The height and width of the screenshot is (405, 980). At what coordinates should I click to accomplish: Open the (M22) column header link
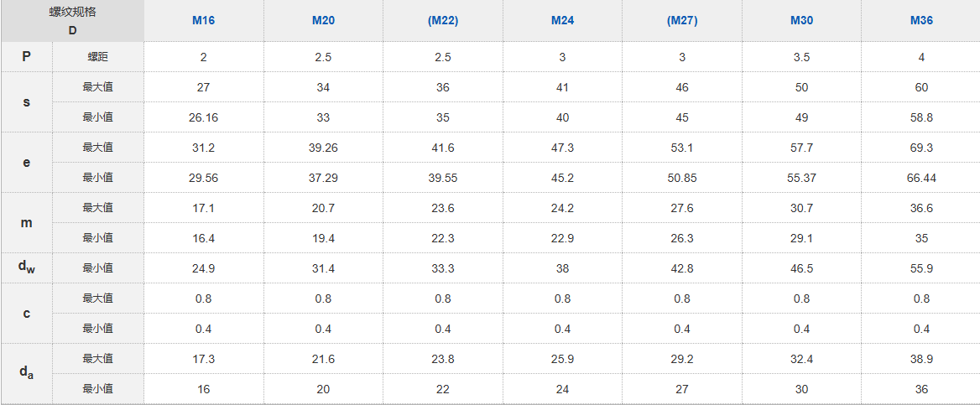[443, 21]
